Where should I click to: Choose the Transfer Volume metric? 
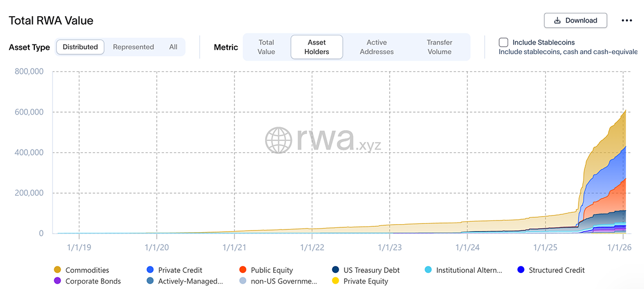[439, 47]
